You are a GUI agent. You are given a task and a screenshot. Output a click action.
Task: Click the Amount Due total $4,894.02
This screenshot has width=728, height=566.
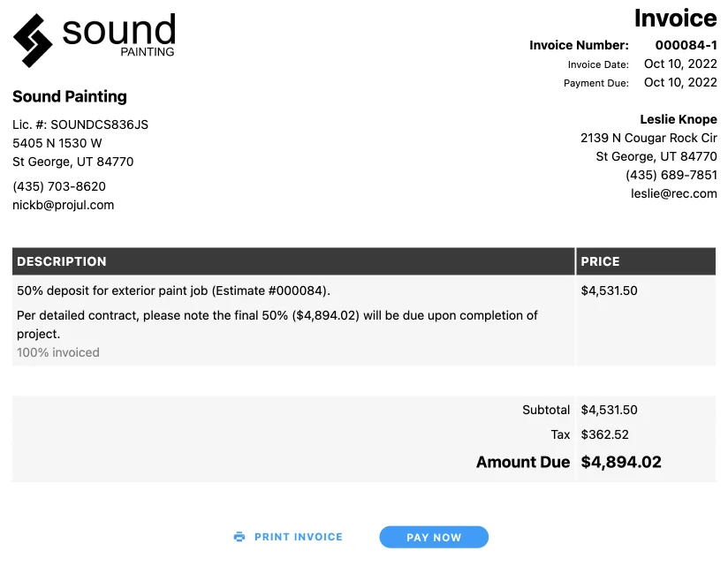(621, 462)
